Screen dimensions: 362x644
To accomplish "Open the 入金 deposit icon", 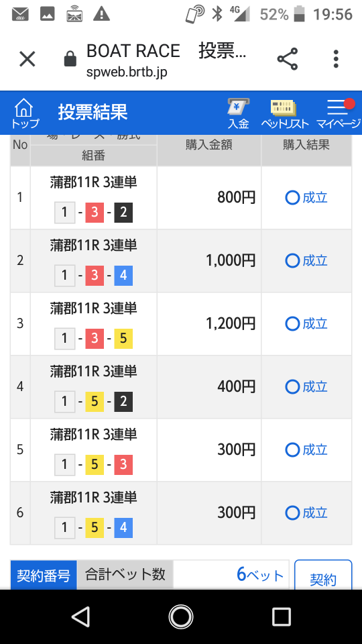I will click(x=239, y=113).
